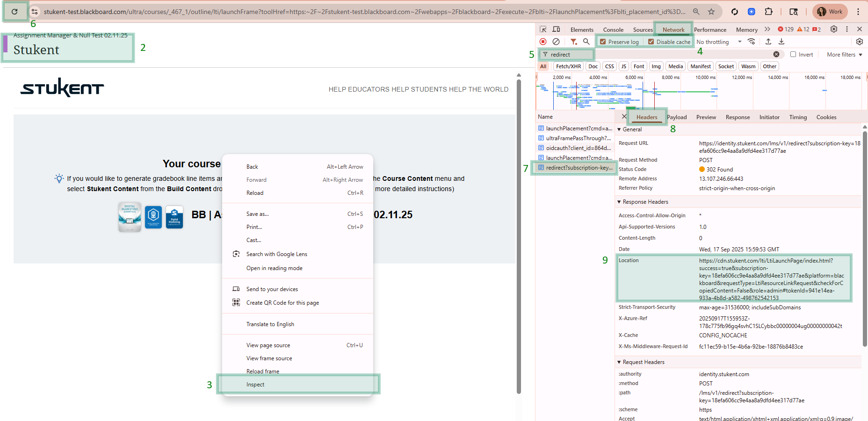Open the site information icon in address bar
868x421 pixels.
pos(35,12)
